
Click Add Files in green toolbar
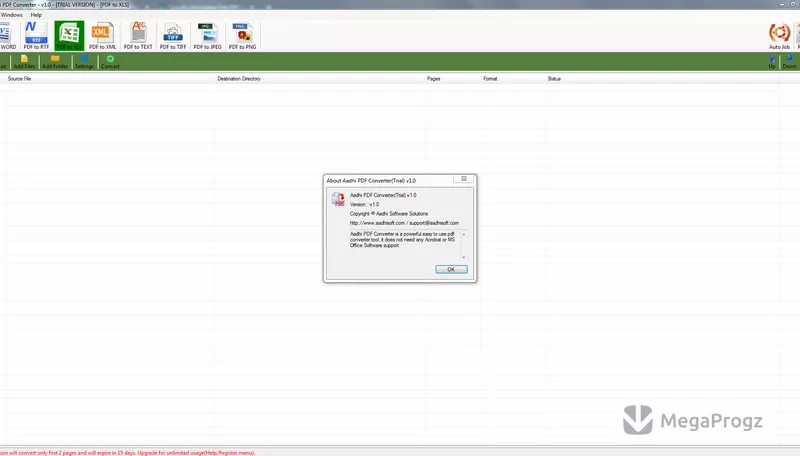pos(24,62)
